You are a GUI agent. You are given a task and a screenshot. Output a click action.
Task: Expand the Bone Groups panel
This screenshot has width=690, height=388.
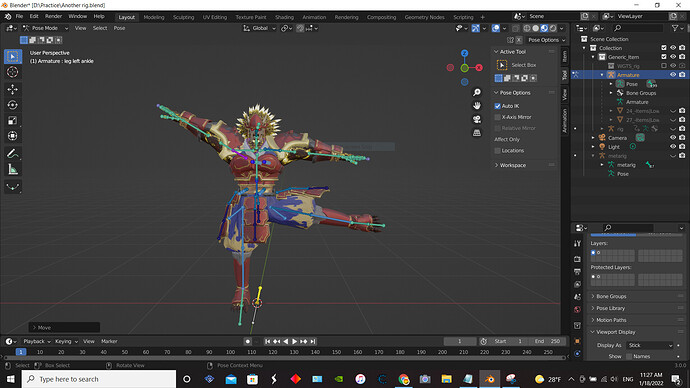pos(611,296)
